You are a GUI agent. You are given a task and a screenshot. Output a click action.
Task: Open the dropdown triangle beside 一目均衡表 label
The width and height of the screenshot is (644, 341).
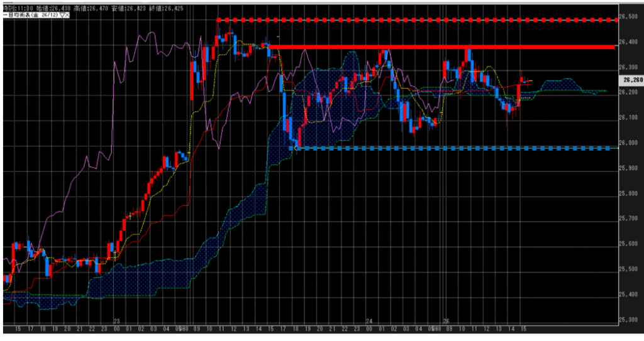61,16
